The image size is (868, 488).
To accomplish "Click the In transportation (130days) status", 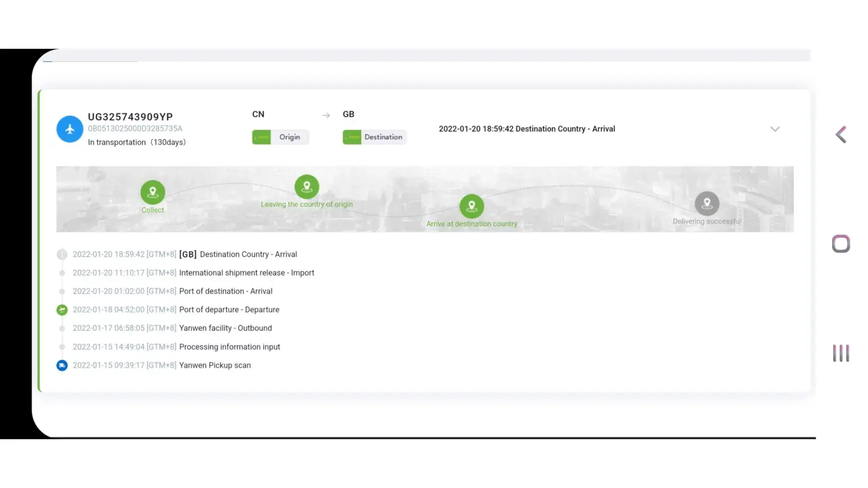I will tap(137, 142).
